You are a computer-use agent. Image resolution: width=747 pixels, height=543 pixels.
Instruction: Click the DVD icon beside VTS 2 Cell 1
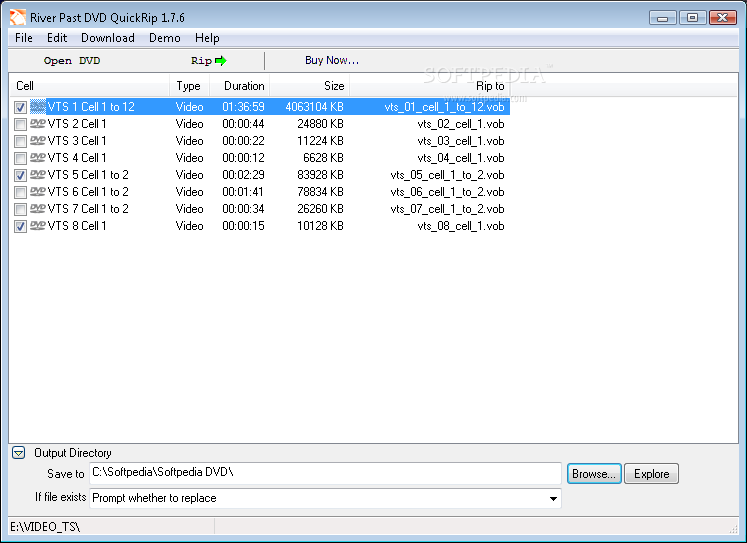38,124
